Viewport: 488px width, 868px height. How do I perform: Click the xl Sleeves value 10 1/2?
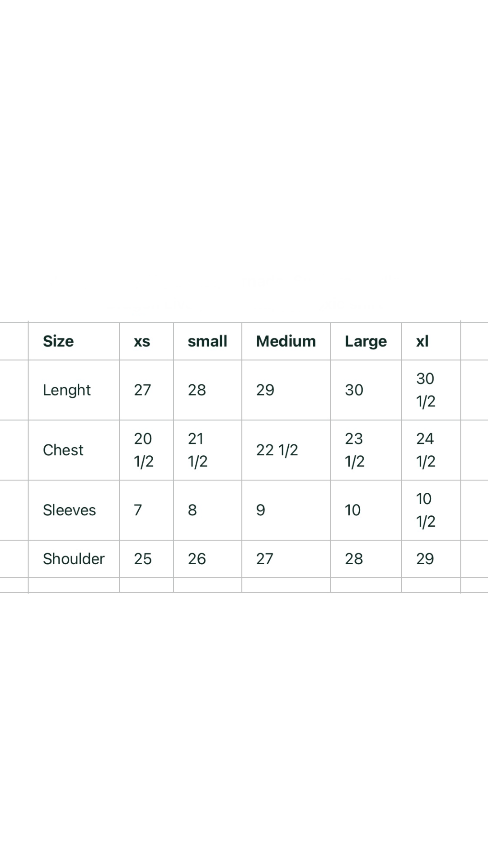click(425, 510)
